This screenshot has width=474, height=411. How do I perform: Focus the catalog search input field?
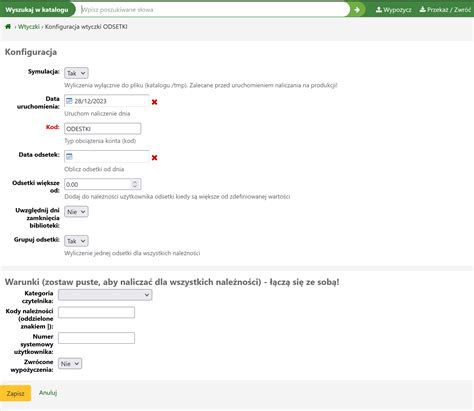coord(213,10)
